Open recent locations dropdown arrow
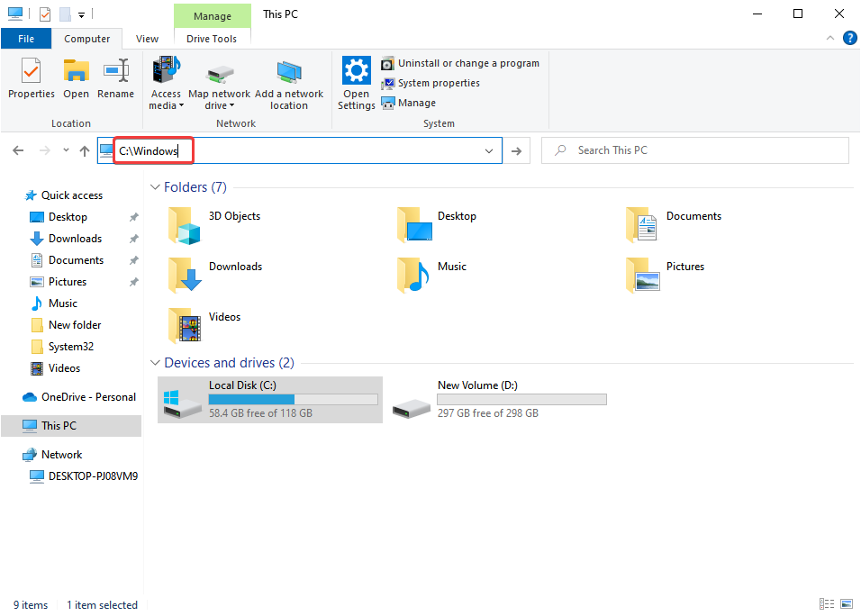The width and height of the screenshot is (861, 616). tap(66, 149)
